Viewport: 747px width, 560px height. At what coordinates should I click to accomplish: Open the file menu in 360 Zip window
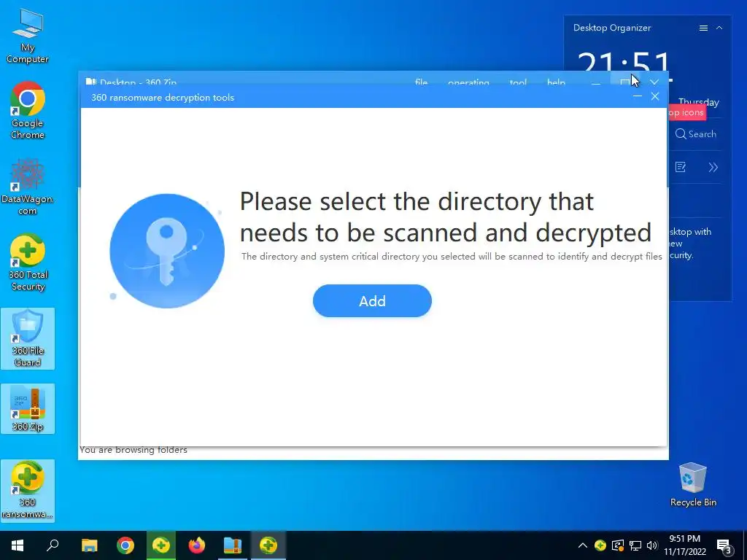[421, 82]
